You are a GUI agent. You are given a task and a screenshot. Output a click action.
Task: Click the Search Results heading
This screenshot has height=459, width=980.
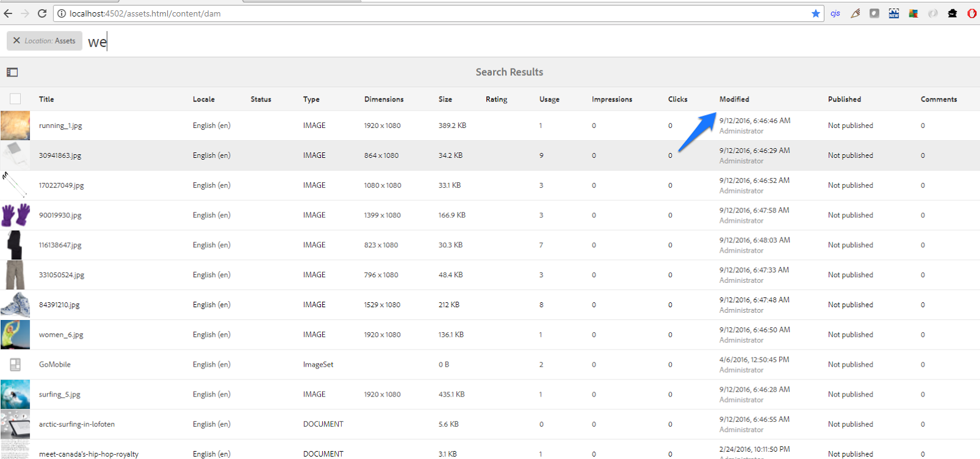tap(510, 72)
